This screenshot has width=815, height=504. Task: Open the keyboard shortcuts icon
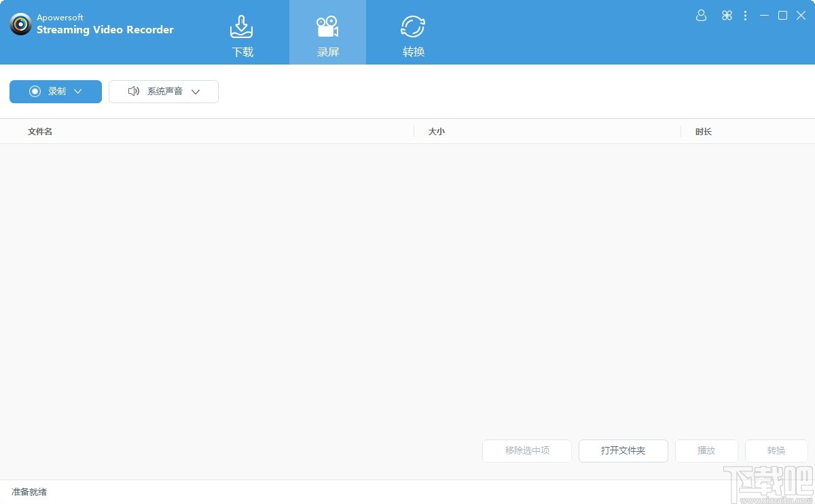727,15
